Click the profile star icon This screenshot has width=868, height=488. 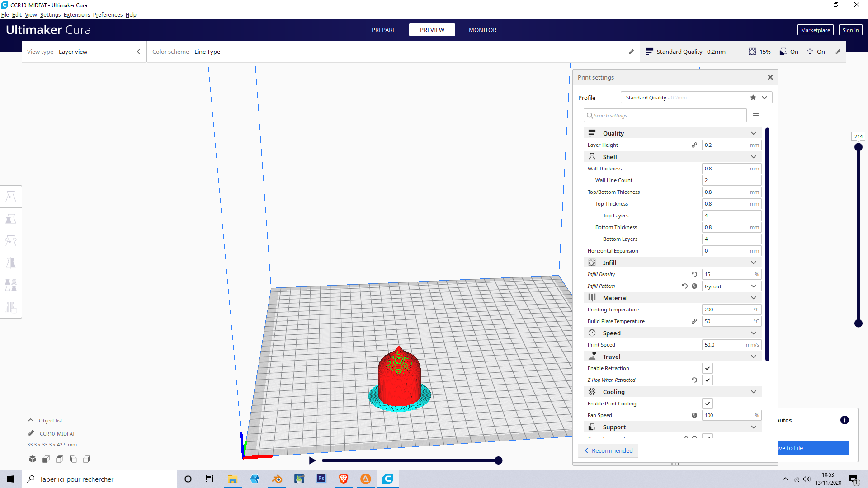tap(753, 98)
